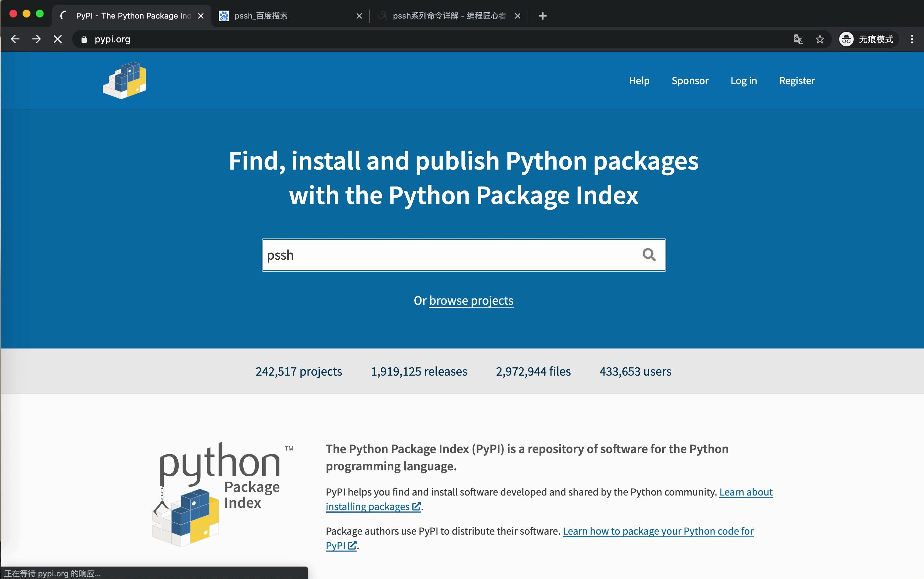Open the Sponsor page
This screenshot has width=924, height=579.
(690, 80)
